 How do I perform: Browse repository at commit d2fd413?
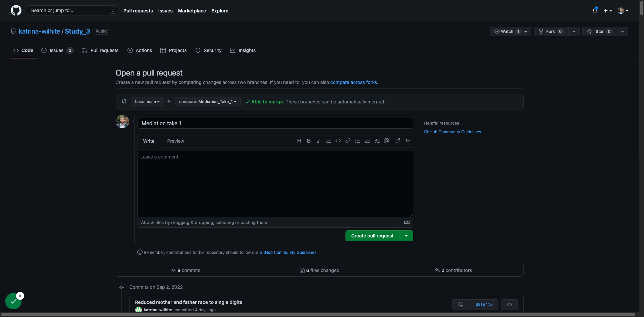[509, 305]
